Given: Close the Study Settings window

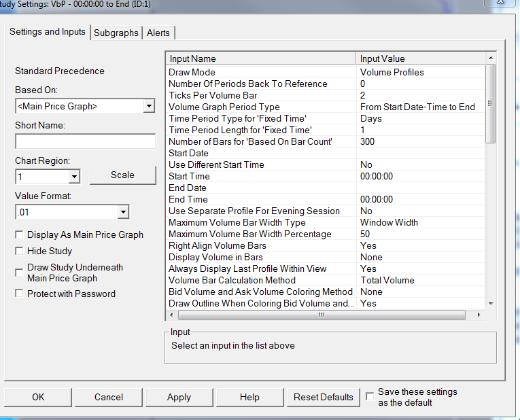Looking at the screenshot, I should pyautogui.click(x=501, y=2).
